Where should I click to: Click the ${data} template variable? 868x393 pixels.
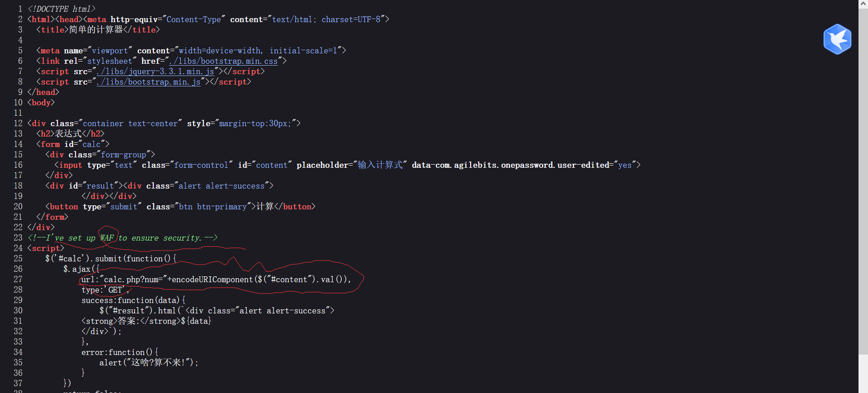[196, 321]
